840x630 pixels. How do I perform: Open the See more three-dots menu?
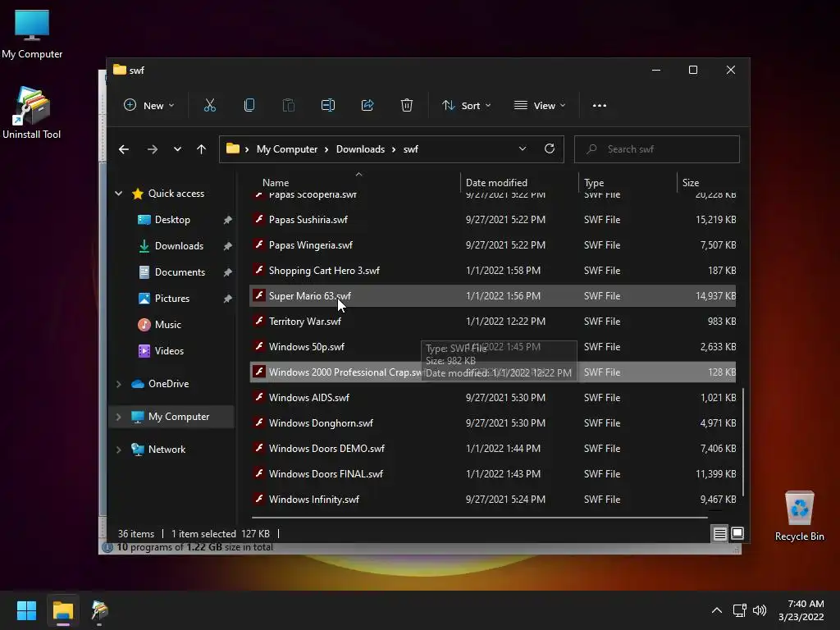(x=600, y=105)
